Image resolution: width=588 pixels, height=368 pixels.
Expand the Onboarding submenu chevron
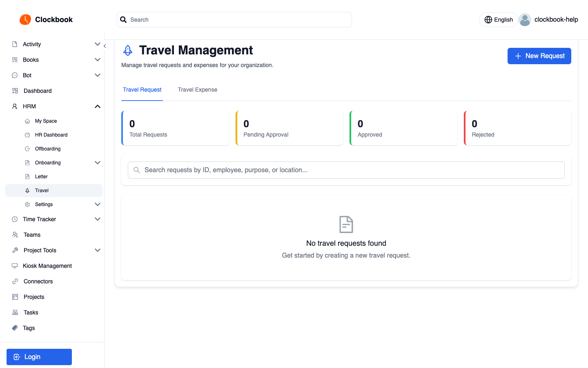(x=98, y=163)
